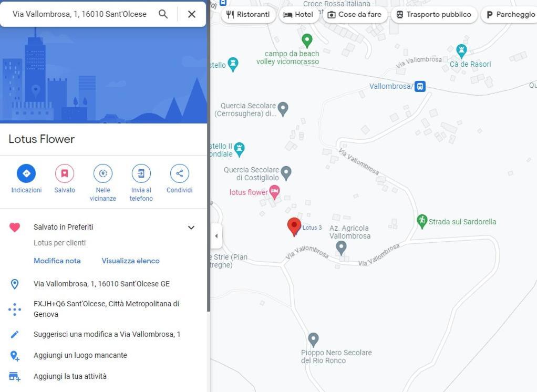Clear the search with the X icon
The width and height of the screenshot is (537, 392).
(x=192, y=14)
